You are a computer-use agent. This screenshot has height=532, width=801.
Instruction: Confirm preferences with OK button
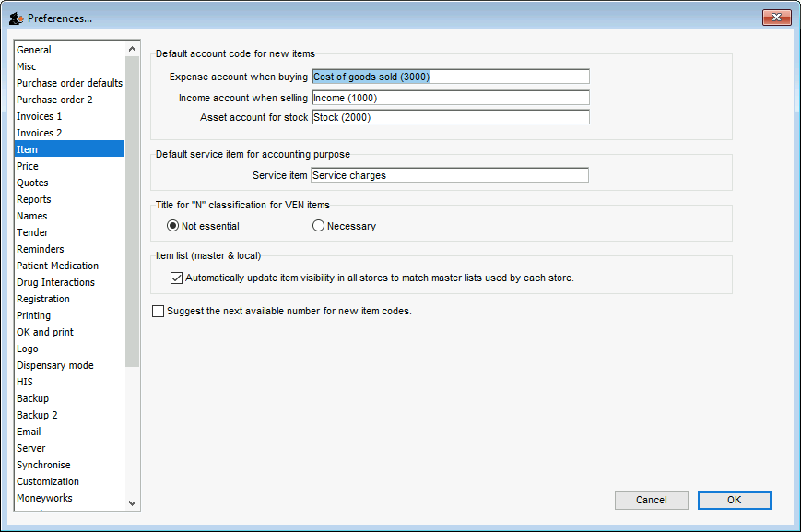[734, 501]
